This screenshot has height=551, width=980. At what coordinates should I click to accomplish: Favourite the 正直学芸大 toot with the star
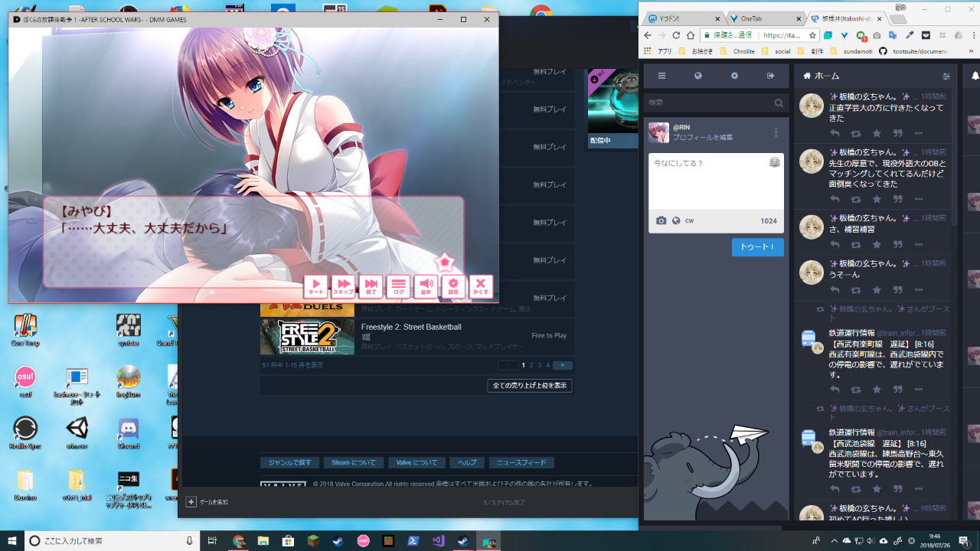point(877,134)
